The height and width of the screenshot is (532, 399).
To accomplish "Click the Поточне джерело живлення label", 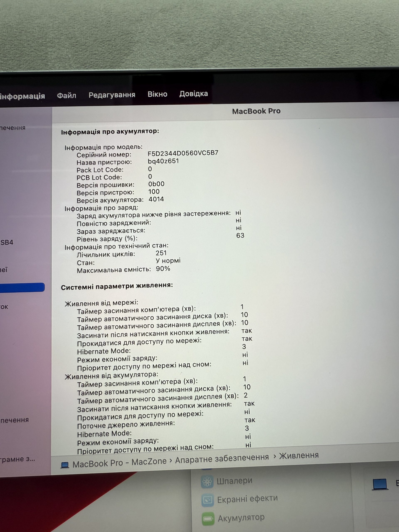I will click(x=126, y=425).
